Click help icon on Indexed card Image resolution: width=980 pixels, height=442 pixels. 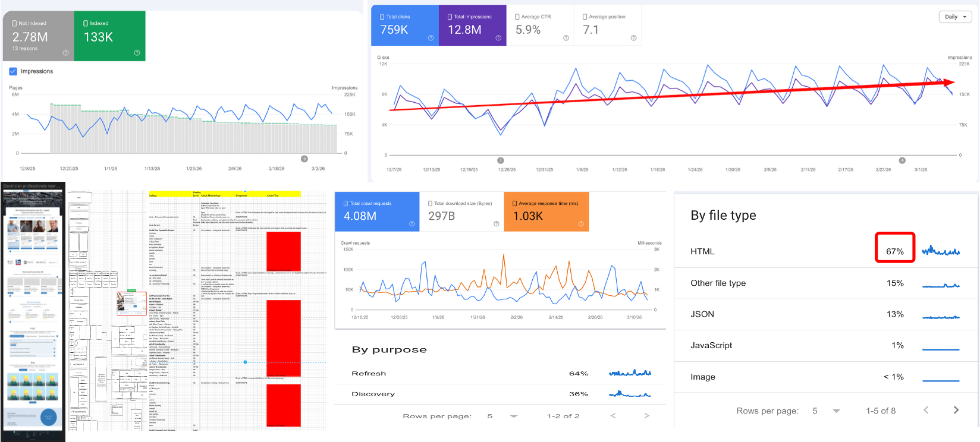137,53
